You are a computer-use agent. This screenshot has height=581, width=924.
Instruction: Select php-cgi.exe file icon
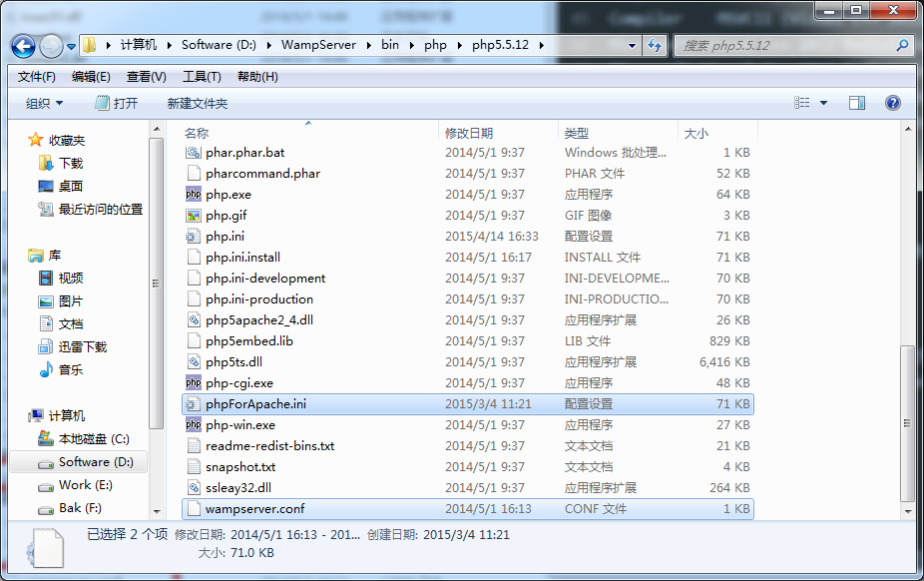pos(194,383)
